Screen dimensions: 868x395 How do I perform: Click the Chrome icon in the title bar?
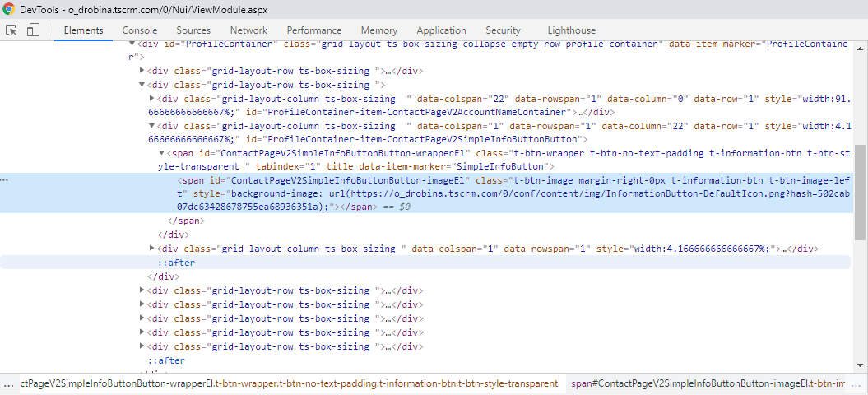click(8, 9)
